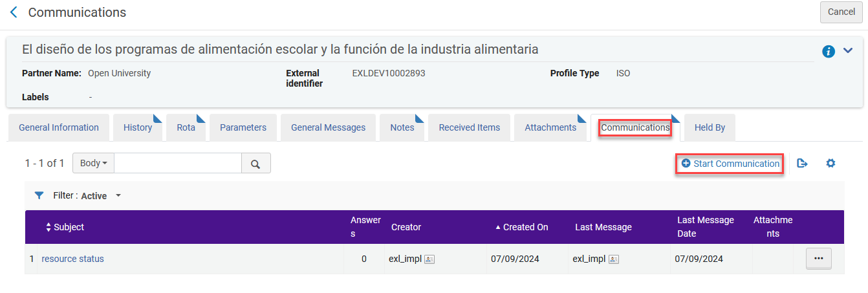Click the back arrow next to Communications

(14, 12)
